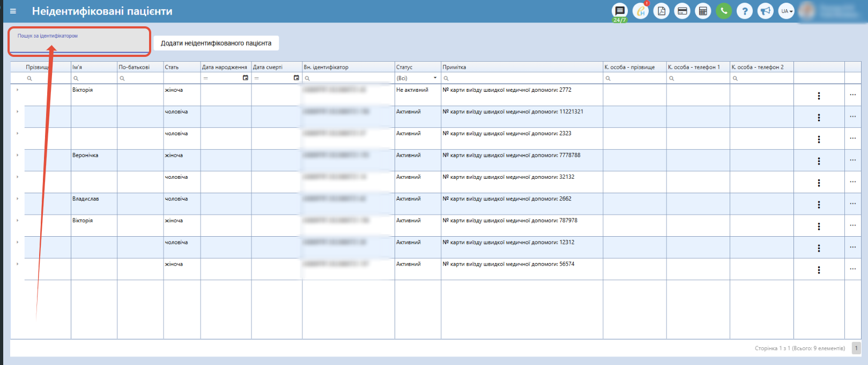
Task: Open the Статус filter dropdown showing (Всі)
Action: coord(418,78)
